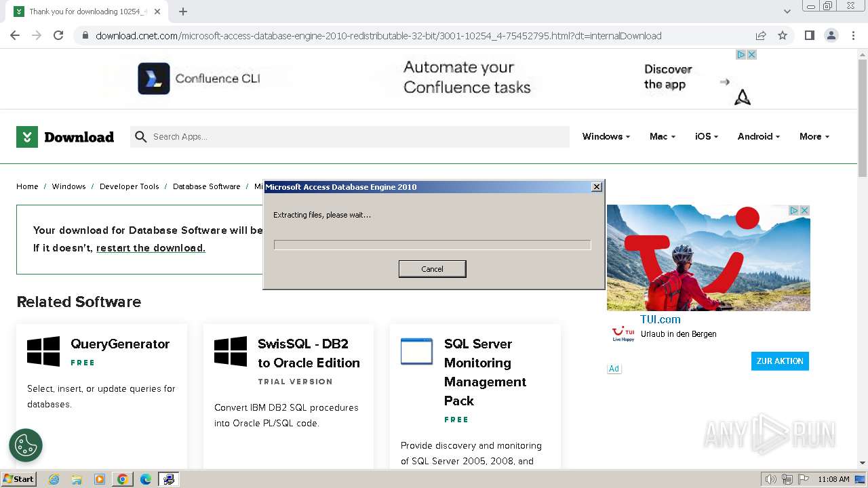The image size is (868, 488).
Task: Click restart the download link
Action: coord(151,248)
